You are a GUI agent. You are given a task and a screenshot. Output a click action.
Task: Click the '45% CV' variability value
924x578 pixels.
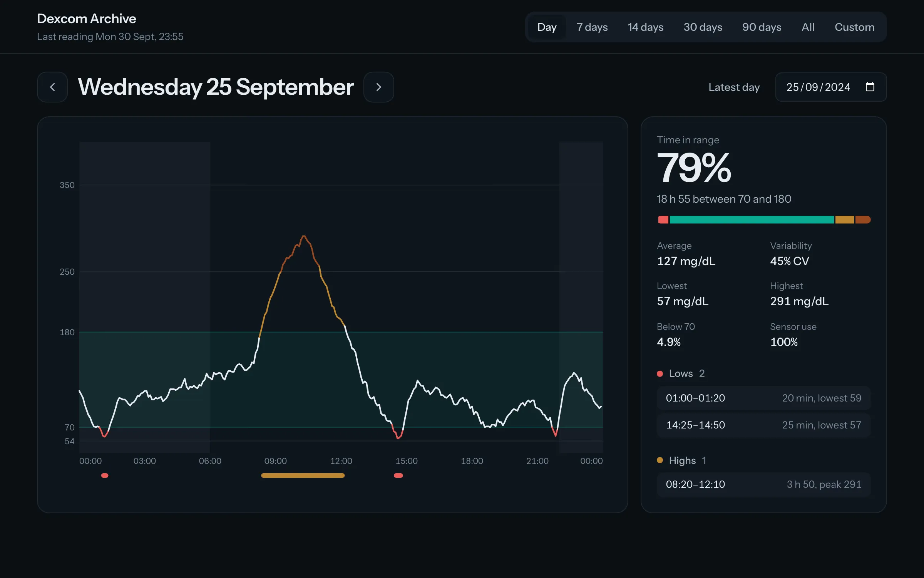pos(789,261)
